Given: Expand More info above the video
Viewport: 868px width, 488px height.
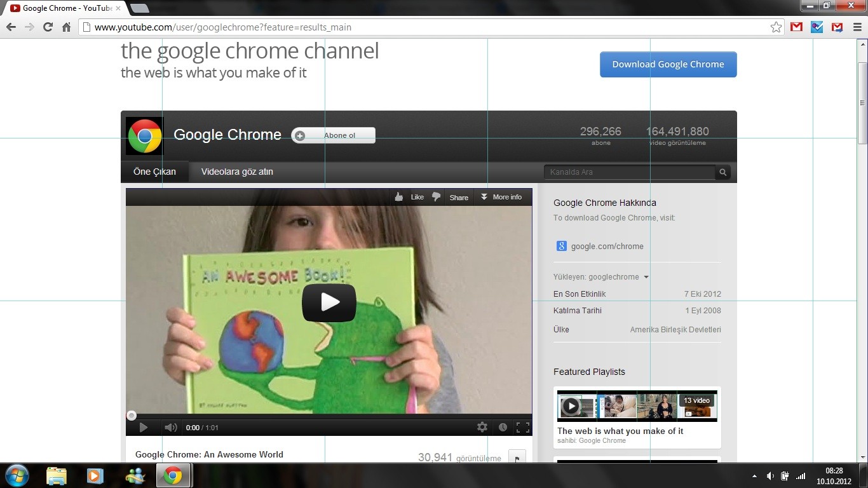Looking at the screenshot, I should click(501, 197).
